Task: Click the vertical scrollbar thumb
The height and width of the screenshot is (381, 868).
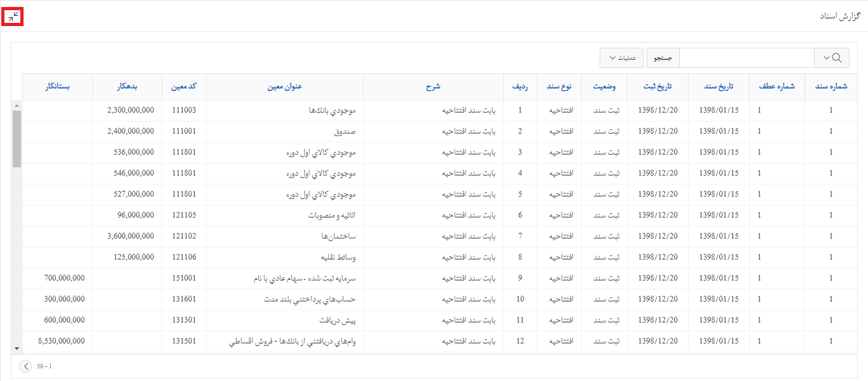Action: pos(17,139)
